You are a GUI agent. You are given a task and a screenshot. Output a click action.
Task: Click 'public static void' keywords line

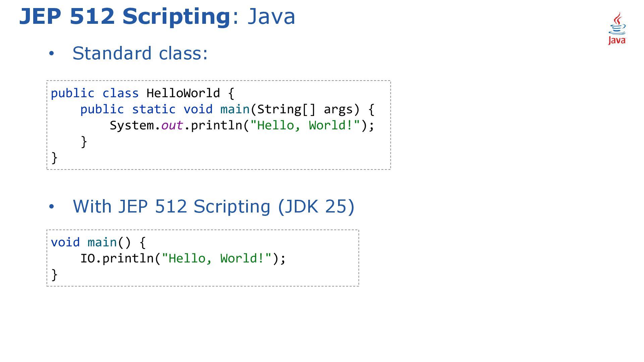[x=146, y=109]
